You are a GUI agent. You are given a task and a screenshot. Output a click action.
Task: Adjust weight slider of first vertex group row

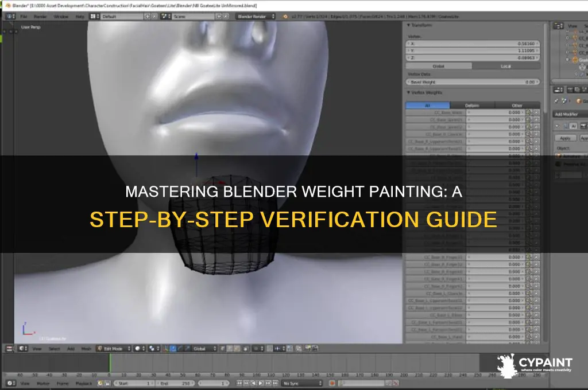point(495,112)
